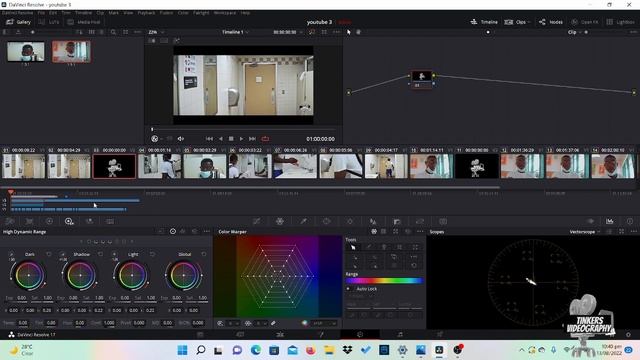640x360 pixels.
Task: Select clip 03 thumbnail in clips strip
Action: pos(114,166)
